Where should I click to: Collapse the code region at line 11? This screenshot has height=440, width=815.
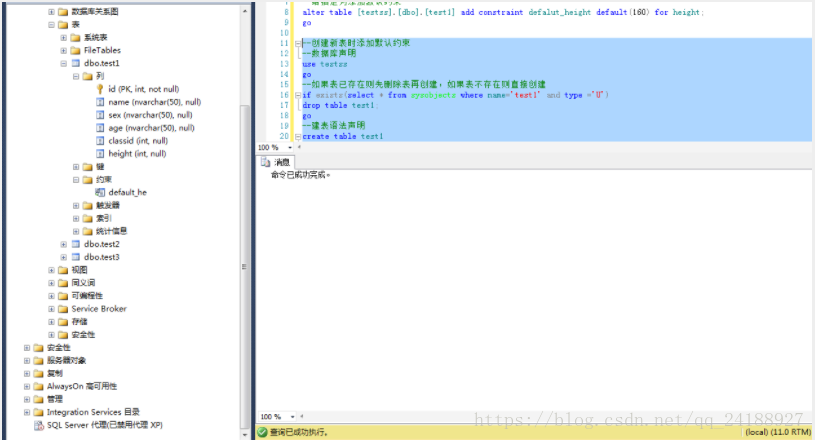tap(298, 44)
